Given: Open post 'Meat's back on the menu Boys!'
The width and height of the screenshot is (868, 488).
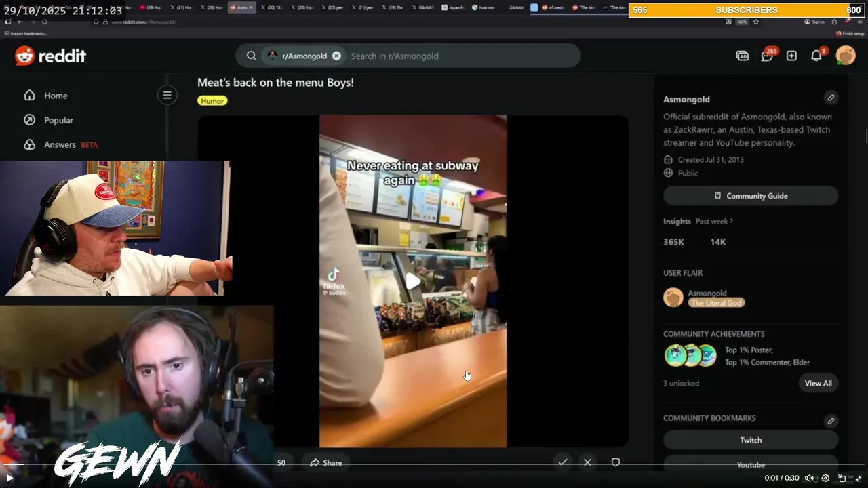Looking at the screenshot, I should click(275, 82).
